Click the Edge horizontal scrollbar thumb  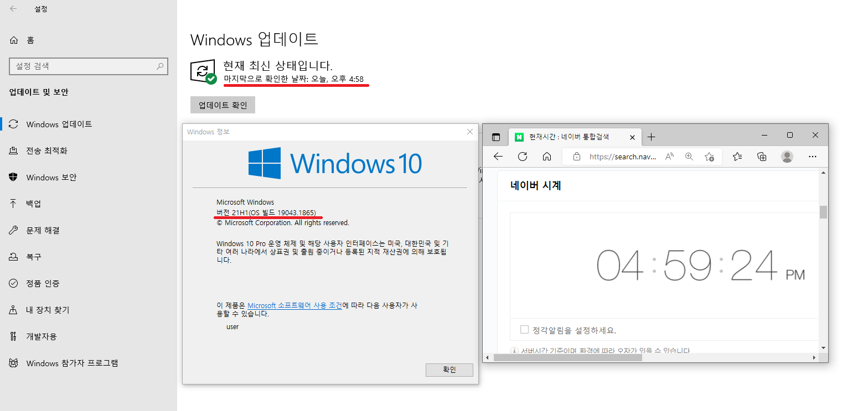(568, 358)
